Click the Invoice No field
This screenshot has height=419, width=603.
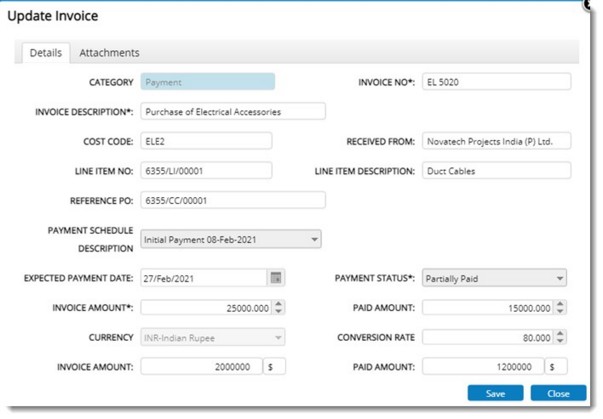pos(495,81)
